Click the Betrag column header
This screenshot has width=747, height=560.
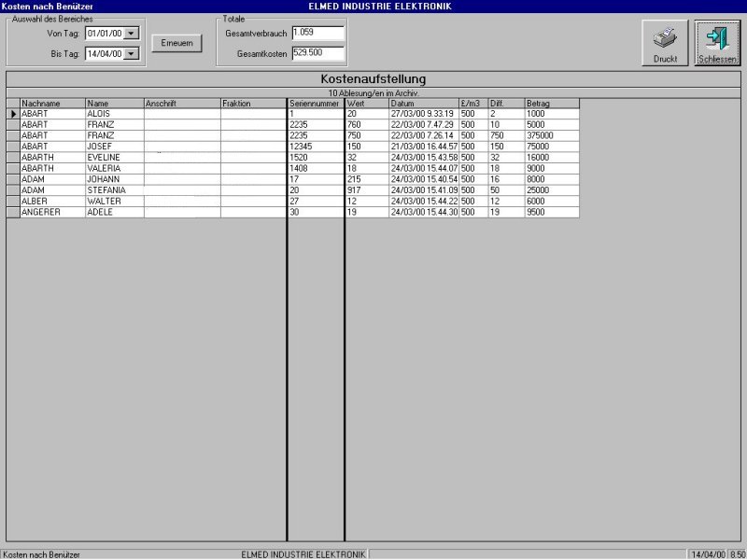point(551,104)
